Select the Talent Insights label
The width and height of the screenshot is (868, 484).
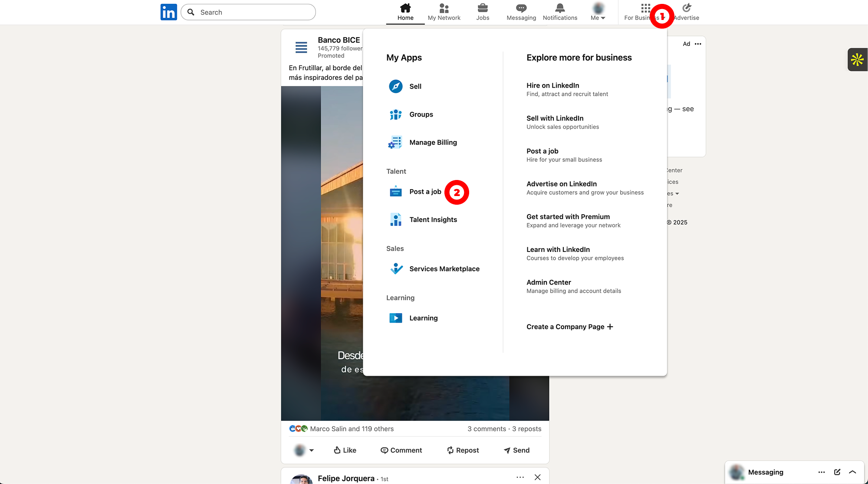(433, 219)
